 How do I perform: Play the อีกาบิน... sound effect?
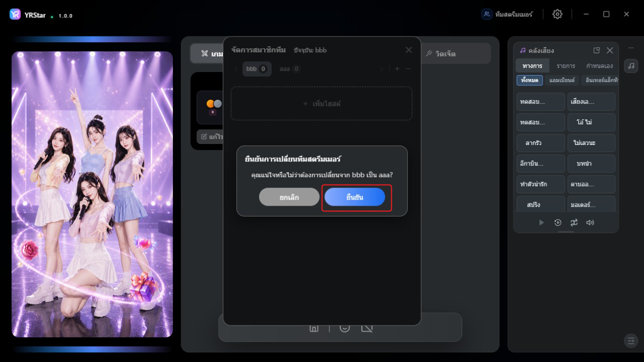coord(541,164)
